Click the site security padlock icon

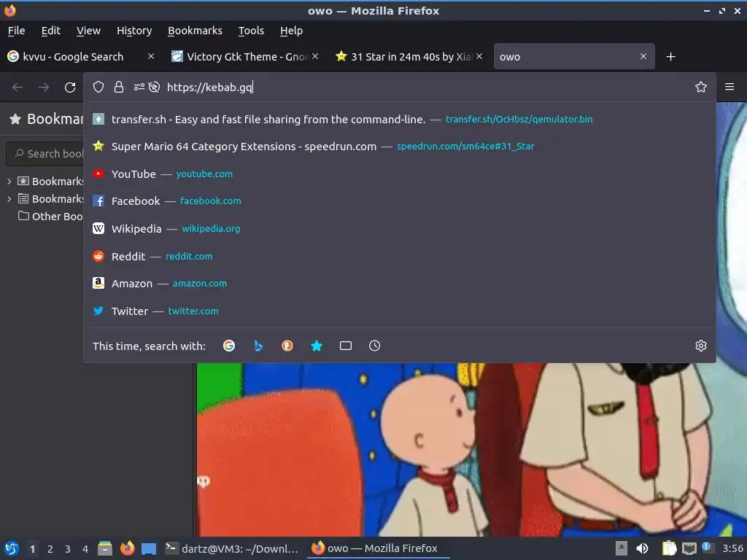pyautogui.click(x=119, y=87)
